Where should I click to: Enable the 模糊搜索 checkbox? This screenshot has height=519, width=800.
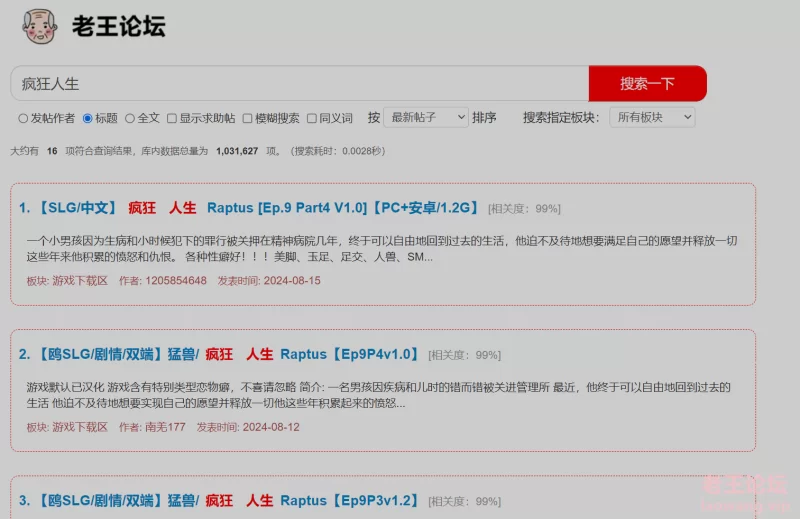pos(247,118)
